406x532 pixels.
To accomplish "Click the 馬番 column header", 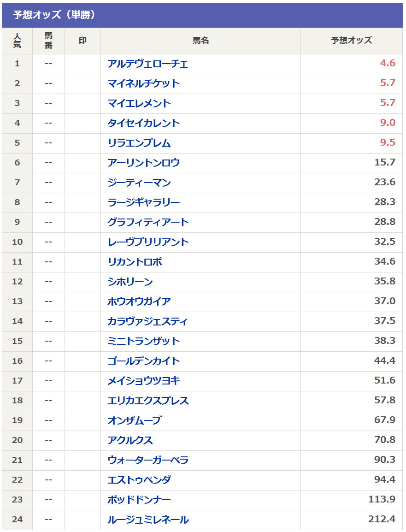I will 48,41.
